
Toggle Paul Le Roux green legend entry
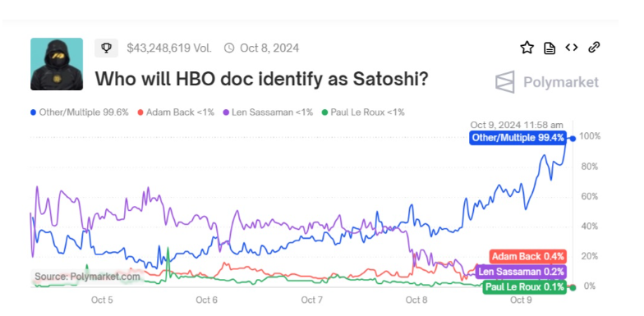[363, 112]
